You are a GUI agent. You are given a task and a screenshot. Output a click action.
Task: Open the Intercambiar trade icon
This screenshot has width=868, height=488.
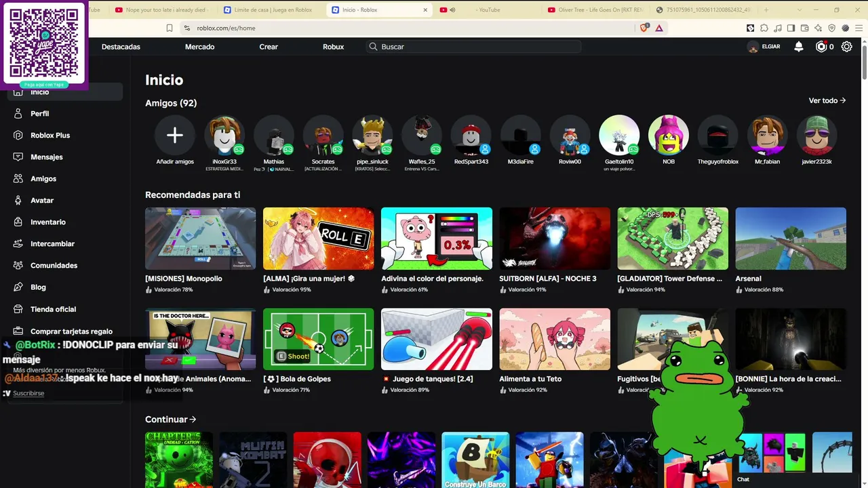18,243
